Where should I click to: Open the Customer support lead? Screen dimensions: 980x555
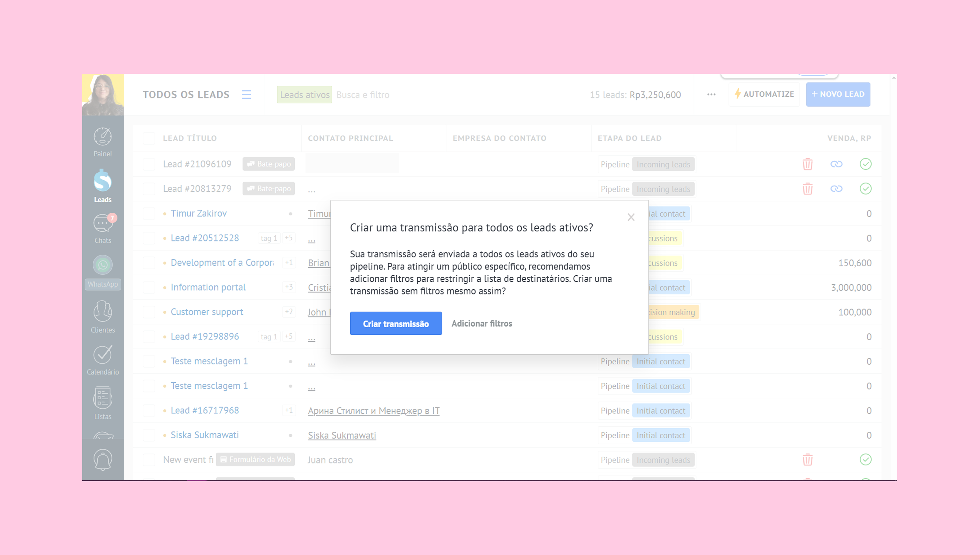click(207, 312)
